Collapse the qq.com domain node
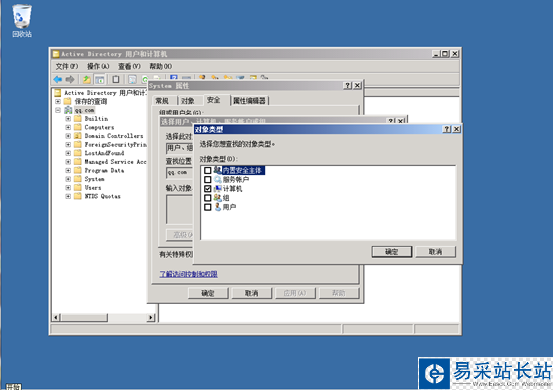This screenshot has height=390, width=553. (58, 110)
